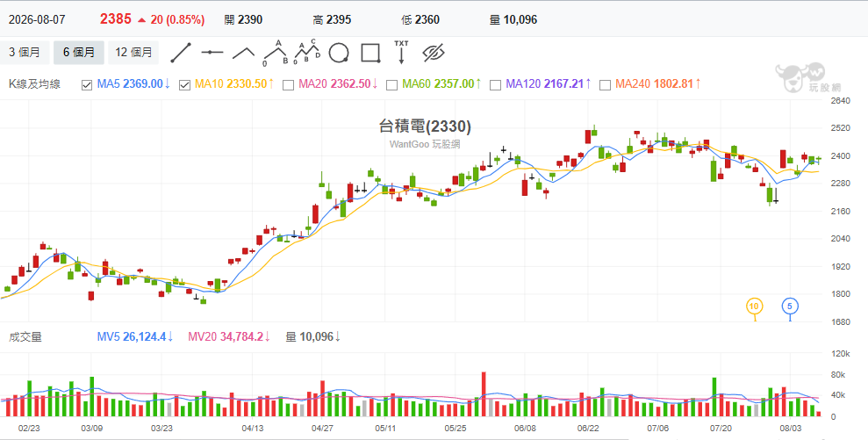Click the MV5 26,124.4 volume average

tap(135, 336)
